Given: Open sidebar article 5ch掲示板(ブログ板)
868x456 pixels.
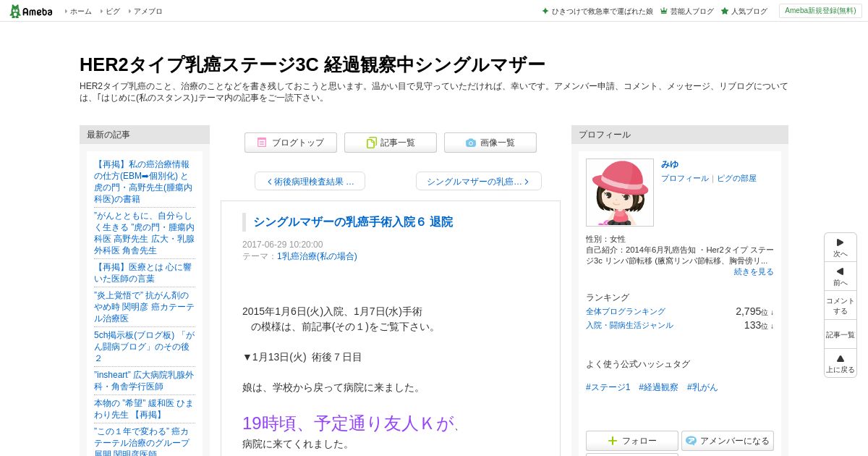Looking at the screenshot, I should tap(144, 347).
